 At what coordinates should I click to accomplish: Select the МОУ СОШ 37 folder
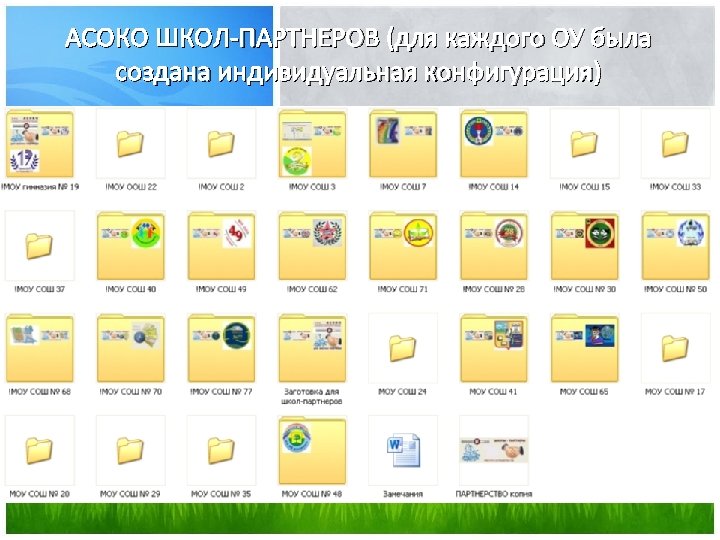39,246
